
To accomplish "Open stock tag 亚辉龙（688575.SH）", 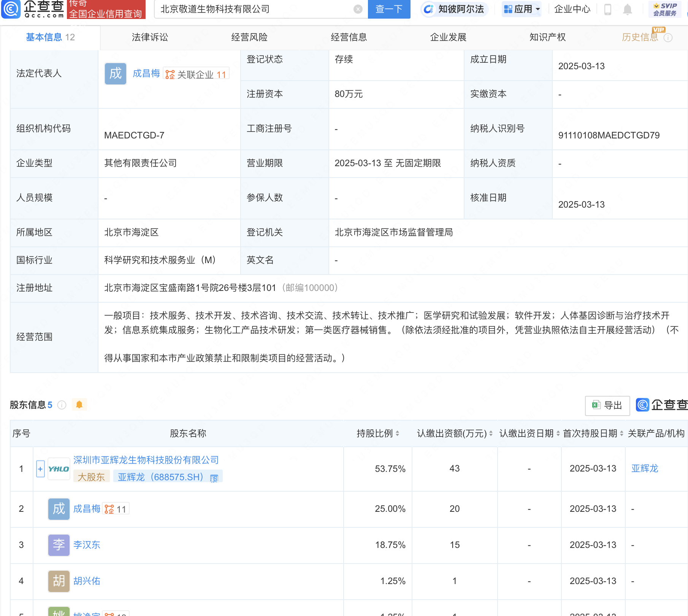I will tap(168, 477).
